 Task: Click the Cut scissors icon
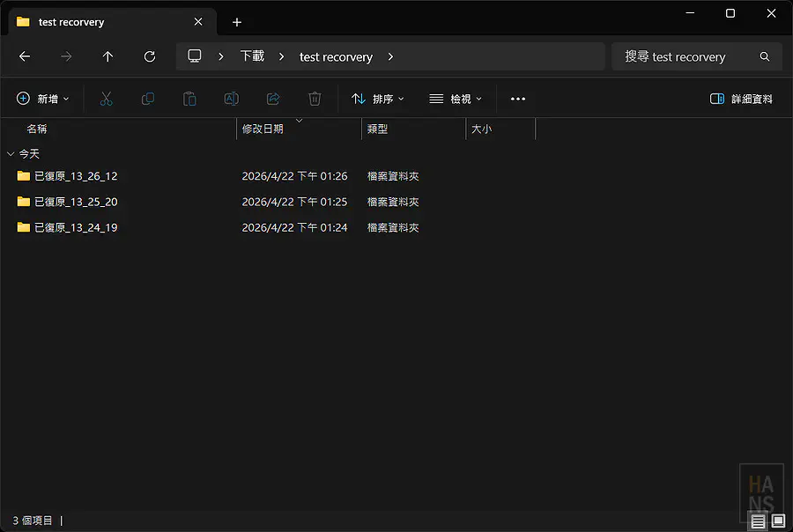106,100
